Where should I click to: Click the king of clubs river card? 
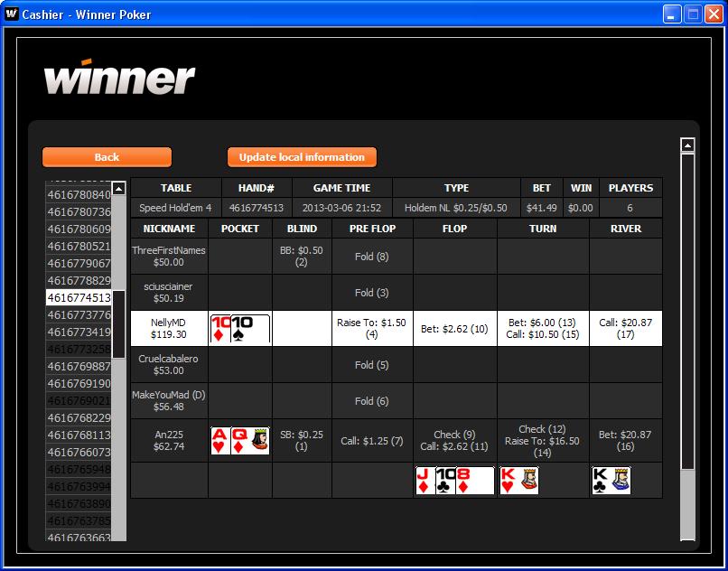[611, 481]
